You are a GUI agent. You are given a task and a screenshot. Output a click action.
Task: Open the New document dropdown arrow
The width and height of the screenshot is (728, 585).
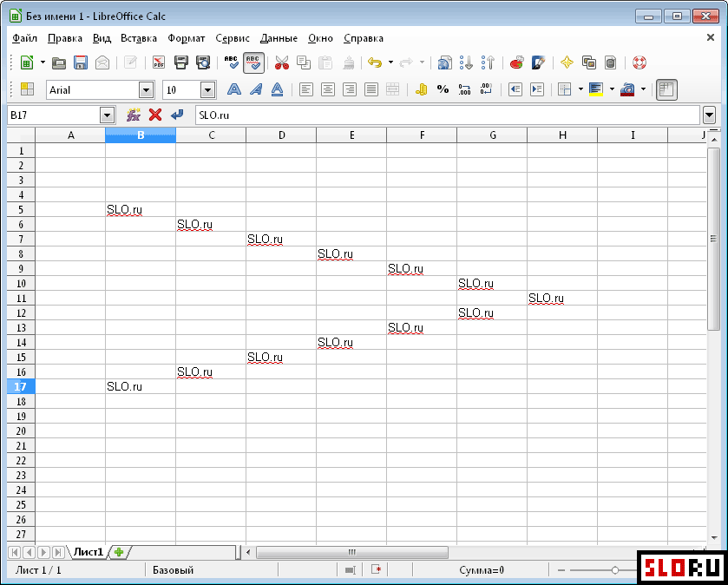click(x=43, y=62)
